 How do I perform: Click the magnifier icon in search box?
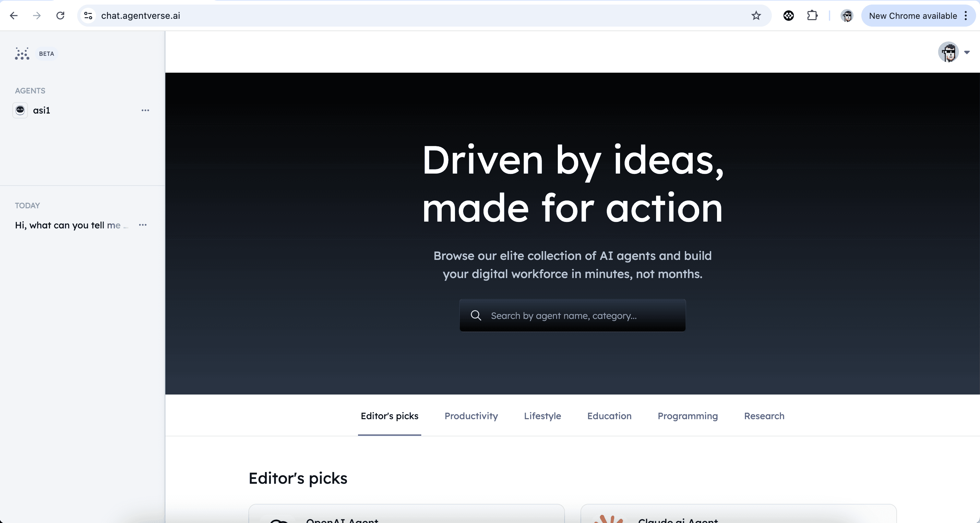[476, 316]
